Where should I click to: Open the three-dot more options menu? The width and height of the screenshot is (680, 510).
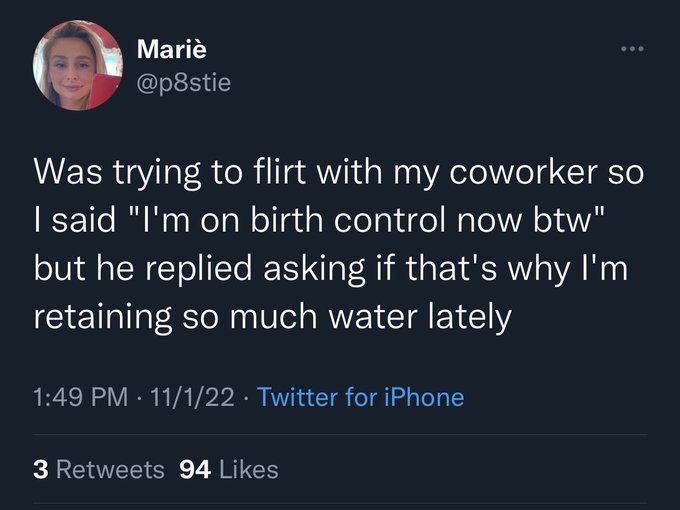(632, 49)
